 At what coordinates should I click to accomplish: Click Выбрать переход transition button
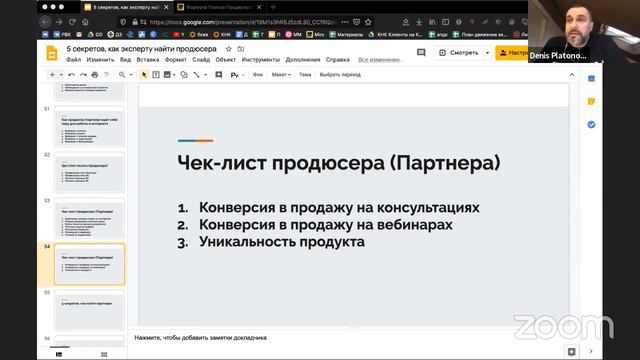pos(340,75)
